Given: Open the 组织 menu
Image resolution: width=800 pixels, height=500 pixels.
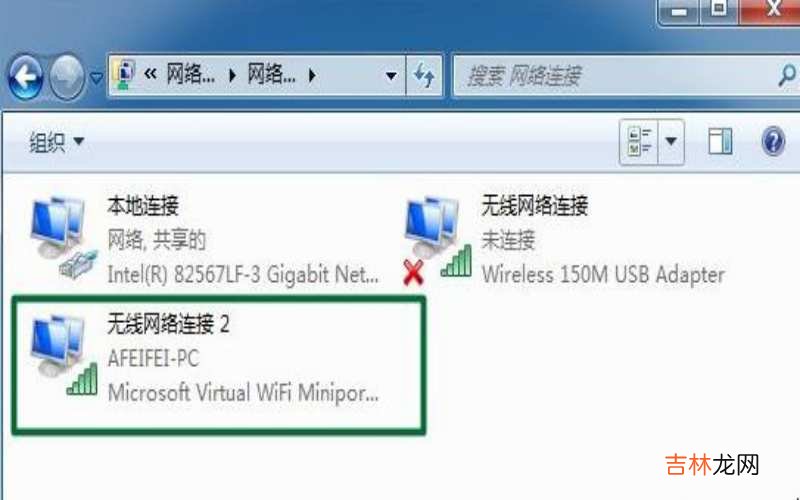Looking at the screenshot, I should click(x=56, y=141).
